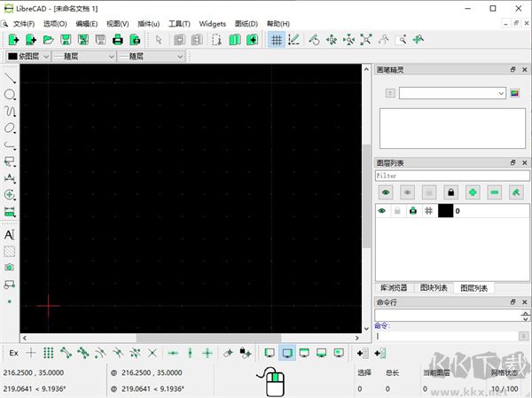Select the Curve drawing tool
Image resolution: width=532 pixels, height=398 pixels.
coord(10,112)
